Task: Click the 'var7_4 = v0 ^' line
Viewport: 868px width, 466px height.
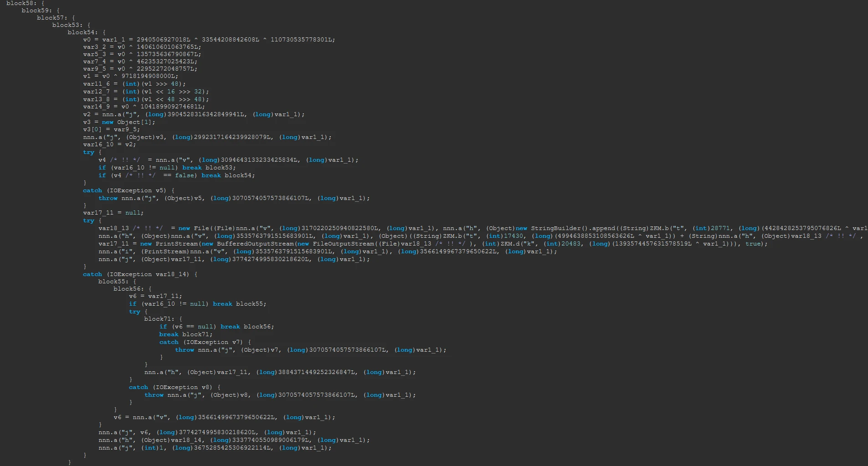Action: click(x=140, y=61)
